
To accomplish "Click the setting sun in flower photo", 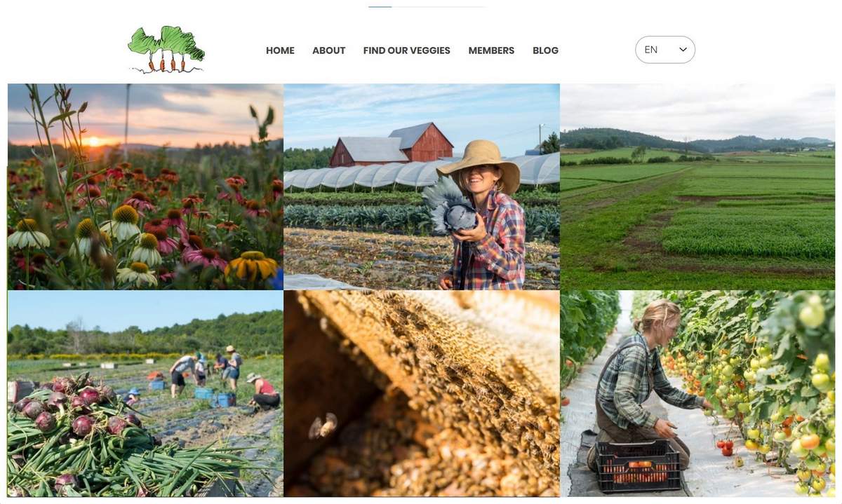I will pyautogui.click(x=91, y=142).
